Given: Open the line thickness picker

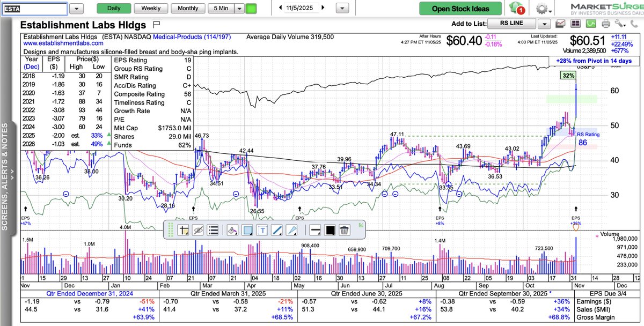Looking at the screenshot, I should (x=316, y=231).
